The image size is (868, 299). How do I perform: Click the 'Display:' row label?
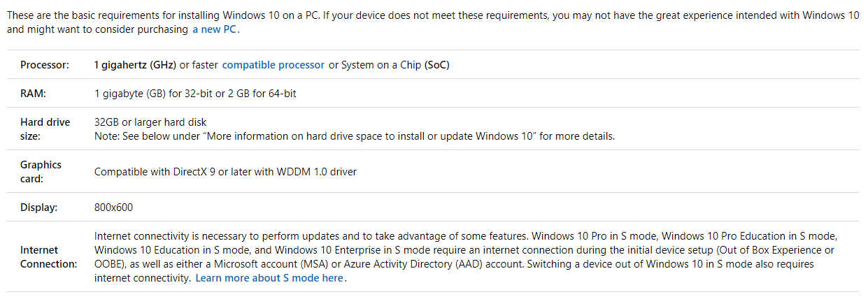click(38, 207)
